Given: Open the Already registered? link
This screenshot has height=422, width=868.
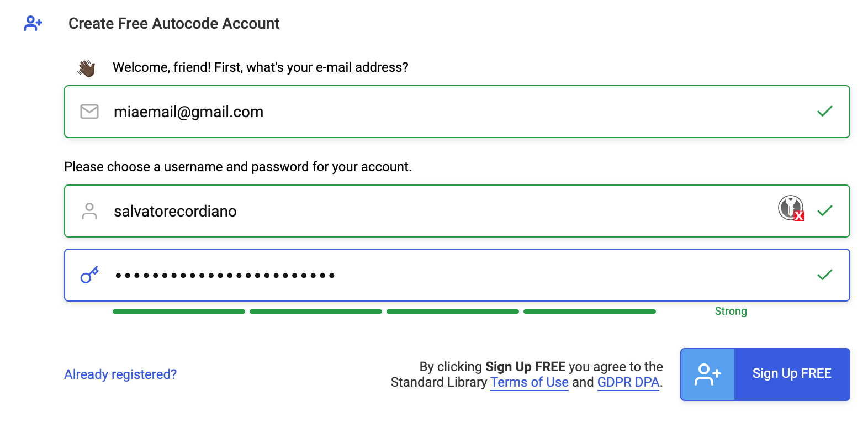Looking at the screenshot, I should [120, 374].
